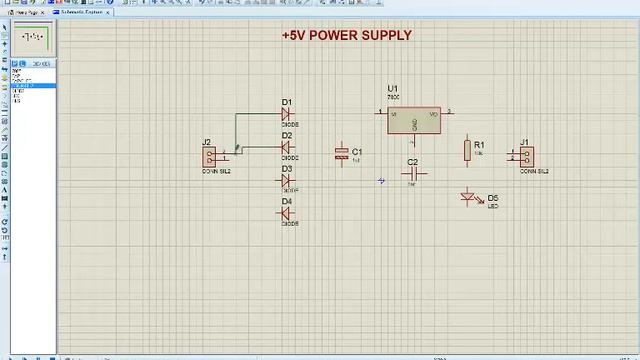The width and height of the screenshot is (640, 360).
Task: Activate the Buses mode tool
Action: (4, 69)
